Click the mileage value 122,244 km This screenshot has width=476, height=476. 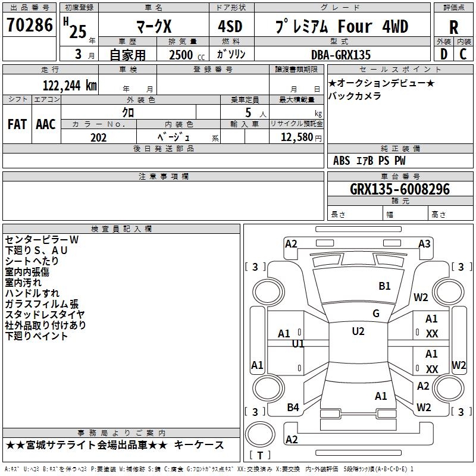[70, 85]
